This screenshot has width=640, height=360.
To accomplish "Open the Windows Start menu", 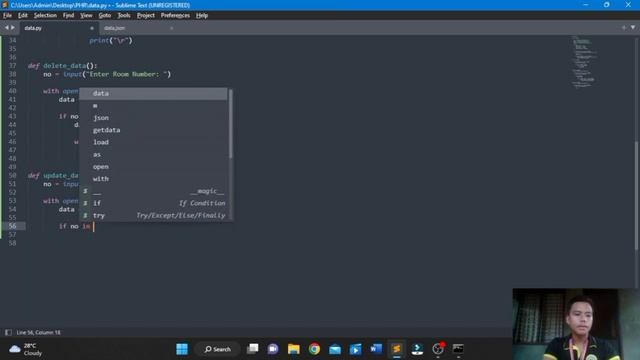I will click(182, 349).
